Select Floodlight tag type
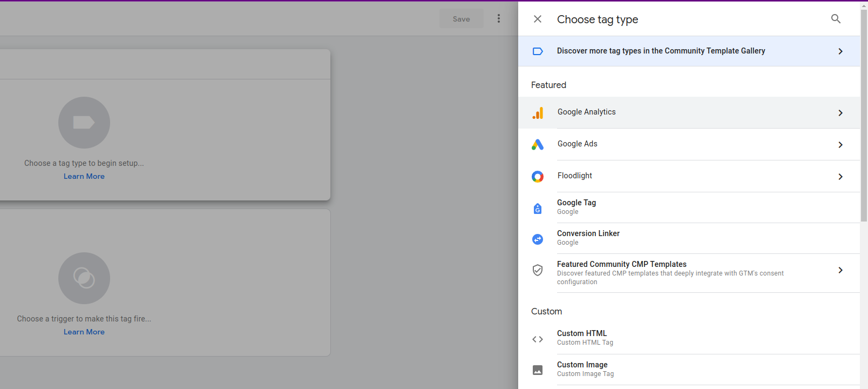The height and width of the screenshot is (389, 868). [x=689, y=176]
